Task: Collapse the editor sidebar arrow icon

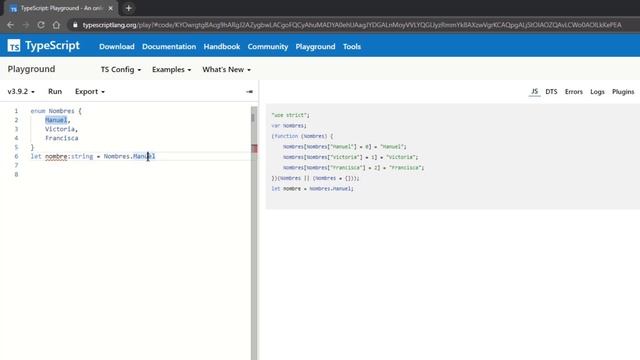Action: click(249, 92)
